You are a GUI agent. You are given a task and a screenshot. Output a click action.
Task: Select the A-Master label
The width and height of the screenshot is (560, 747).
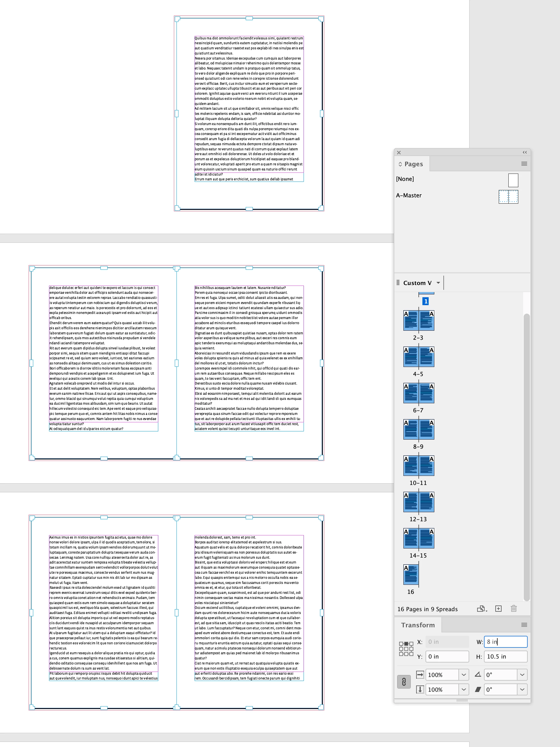pyautogui.click(x=409, y=195)
